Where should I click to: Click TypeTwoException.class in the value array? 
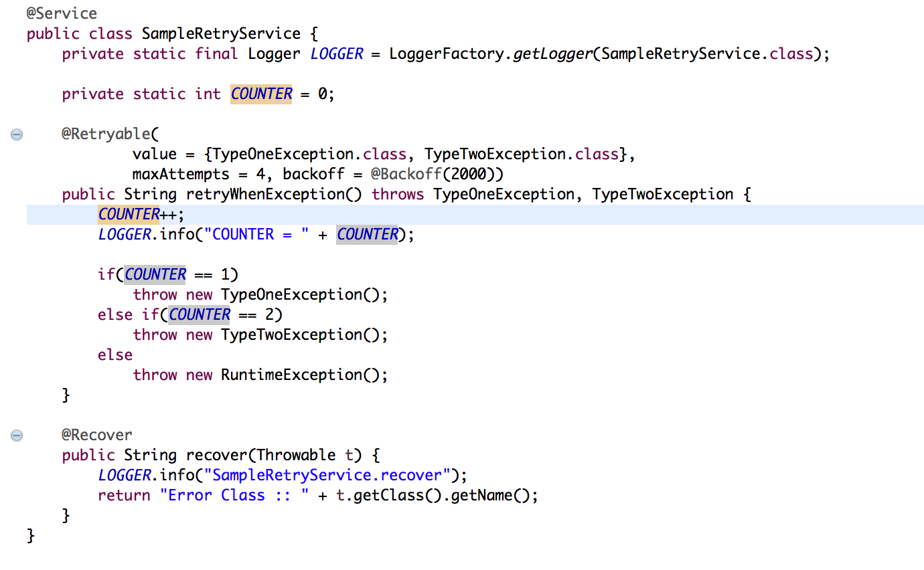pos(522,154)
